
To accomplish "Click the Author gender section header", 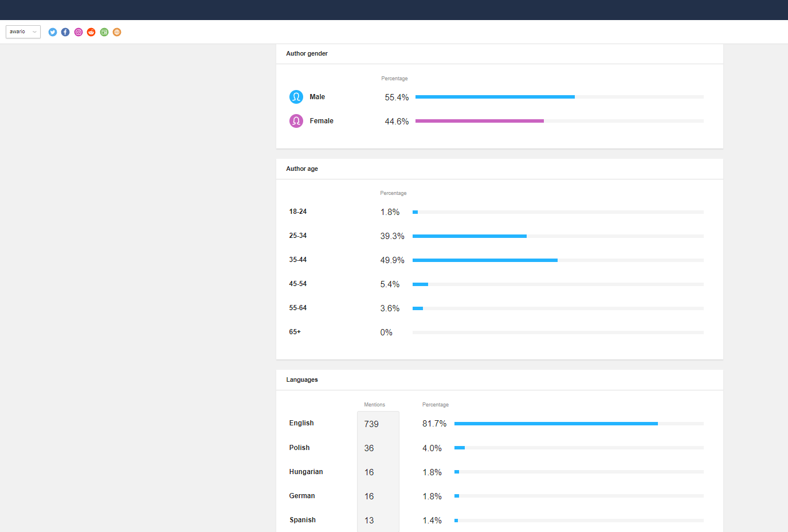I will tap(307, 53).
